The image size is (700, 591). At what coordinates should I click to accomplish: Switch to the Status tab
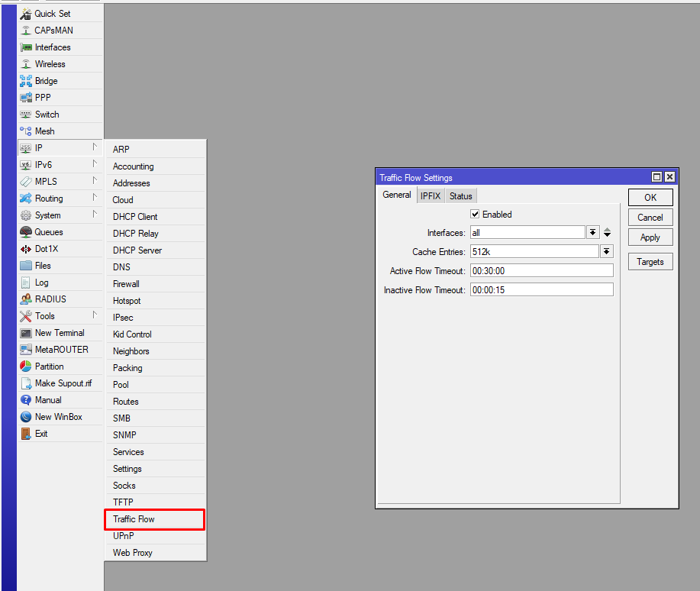[460, 195]
